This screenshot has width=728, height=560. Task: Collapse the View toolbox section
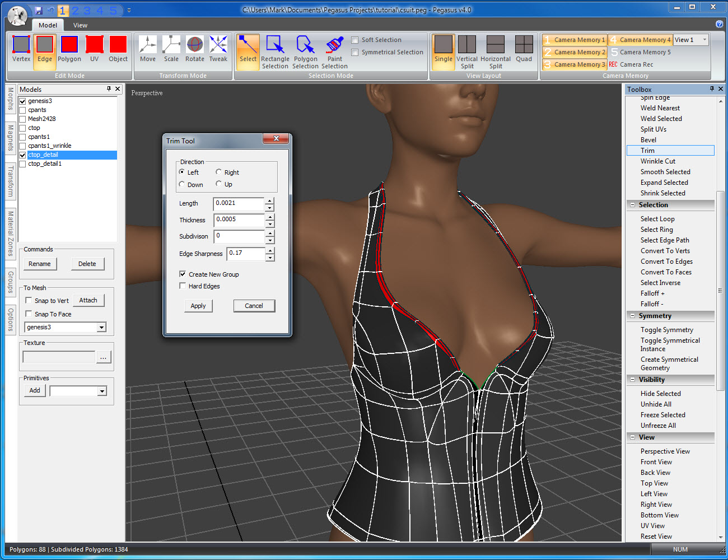[x=633, y=437]
